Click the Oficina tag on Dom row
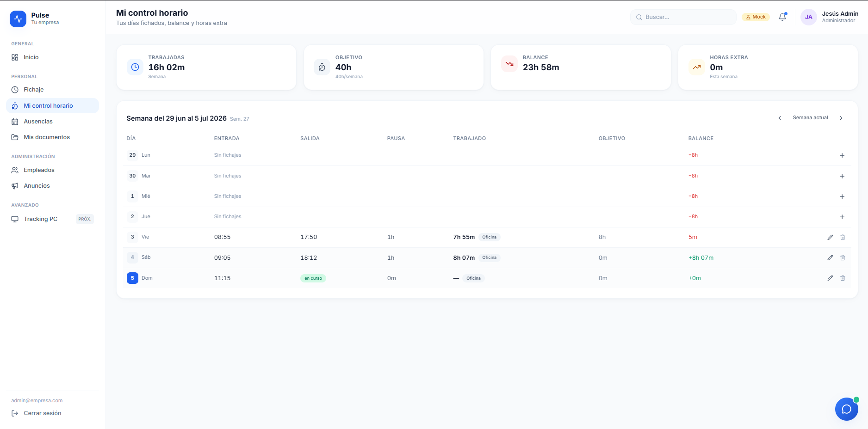This screenshot has width=868, height=429. [473, 278]
